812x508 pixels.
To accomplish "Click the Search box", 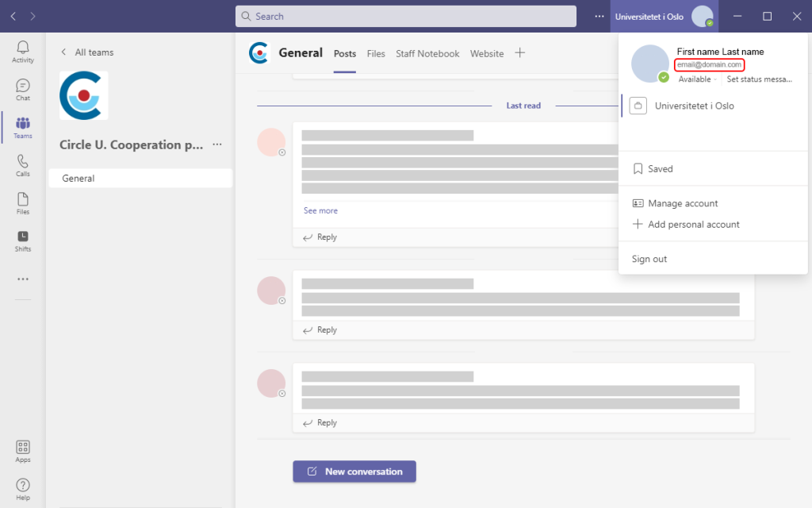I will pyautogui.click(x=405, y=17).
